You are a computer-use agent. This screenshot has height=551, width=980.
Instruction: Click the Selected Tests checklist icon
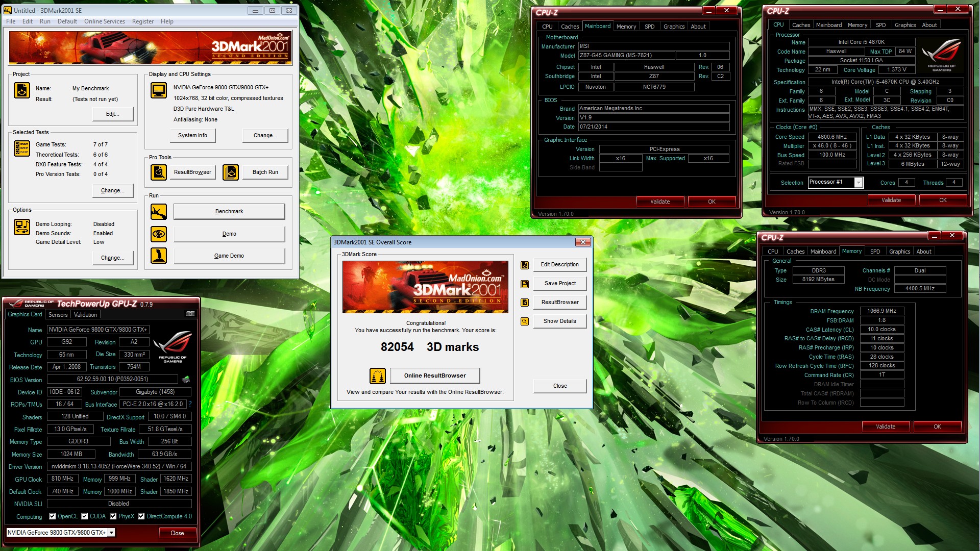tap(21, 148)
